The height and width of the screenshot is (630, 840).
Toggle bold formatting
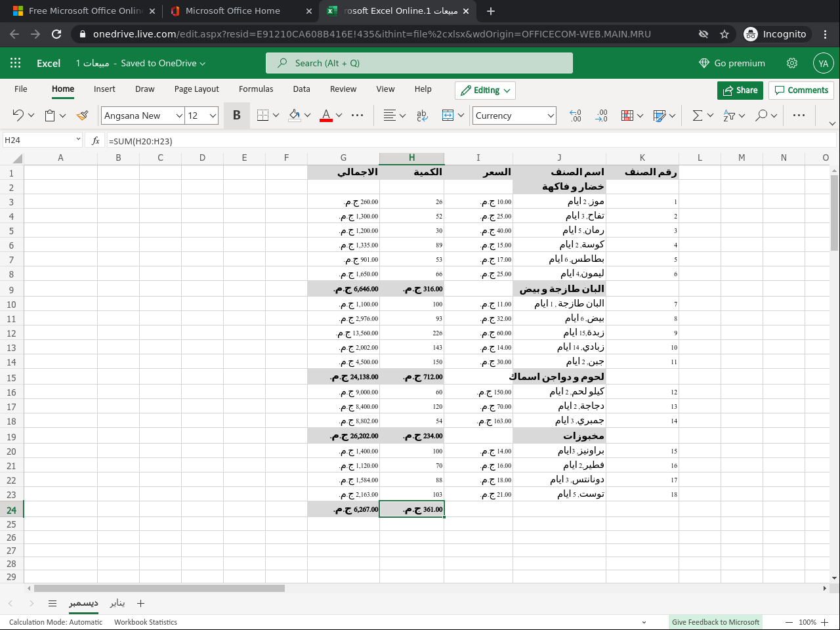tap(237, 115)
